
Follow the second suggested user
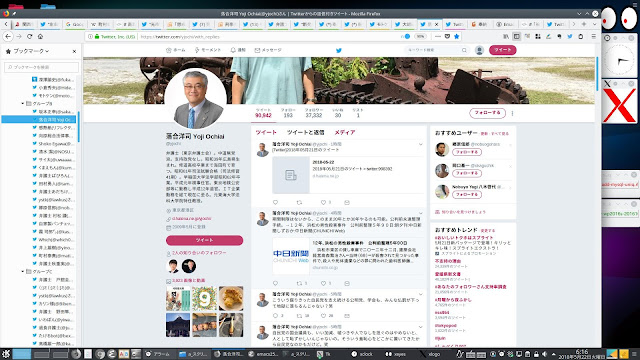467,173
